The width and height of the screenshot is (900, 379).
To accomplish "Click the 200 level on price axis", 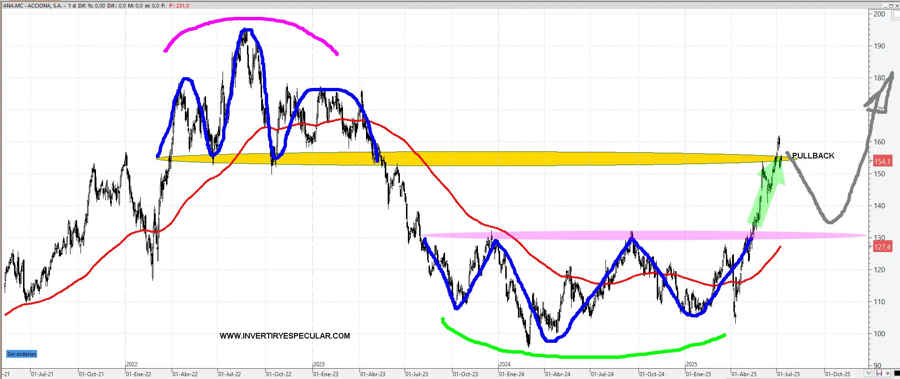I will pos(879,14).
